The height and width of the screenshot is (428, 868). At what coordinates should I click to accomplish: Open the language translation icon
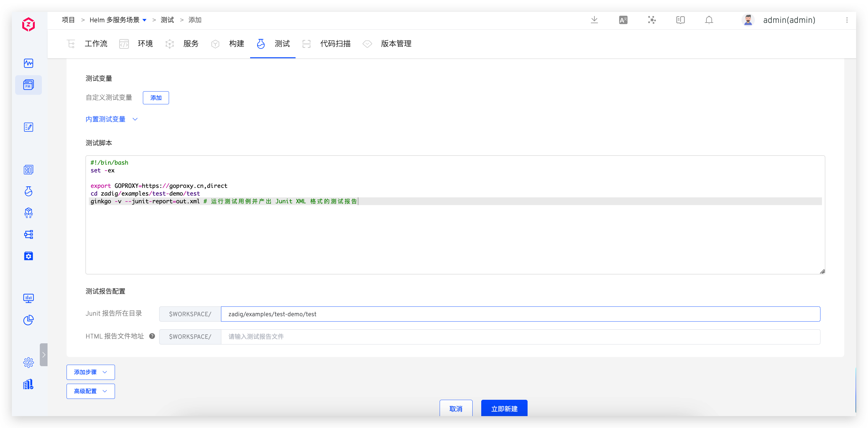tap(623, 20)
